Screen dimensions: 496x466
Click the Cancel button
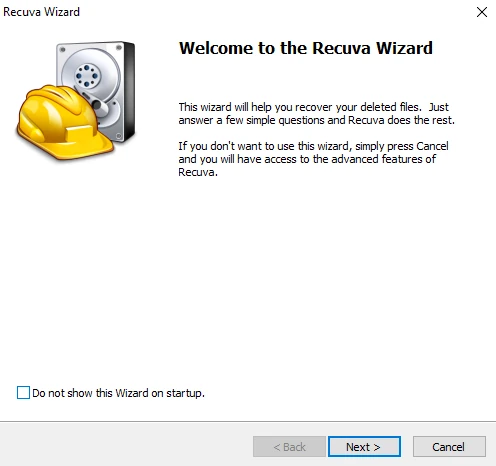point(449,447)
